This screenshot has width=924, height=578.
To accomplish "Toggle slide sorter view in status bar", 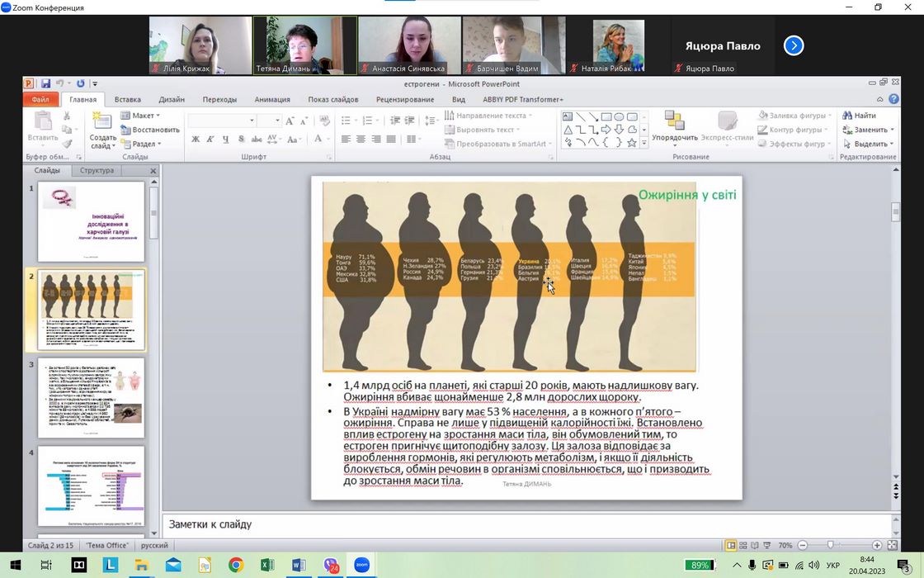I will (x=744, y=546).
